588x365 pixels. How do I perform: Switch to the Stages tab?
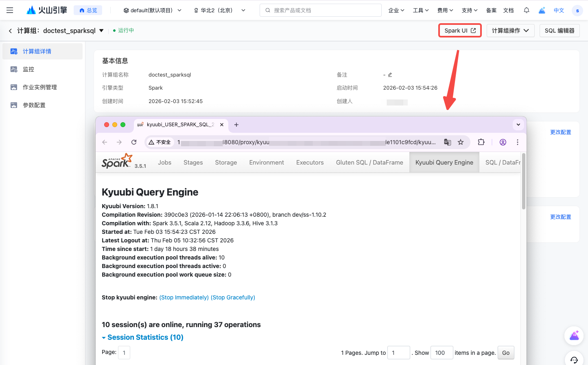coord(193,162)
